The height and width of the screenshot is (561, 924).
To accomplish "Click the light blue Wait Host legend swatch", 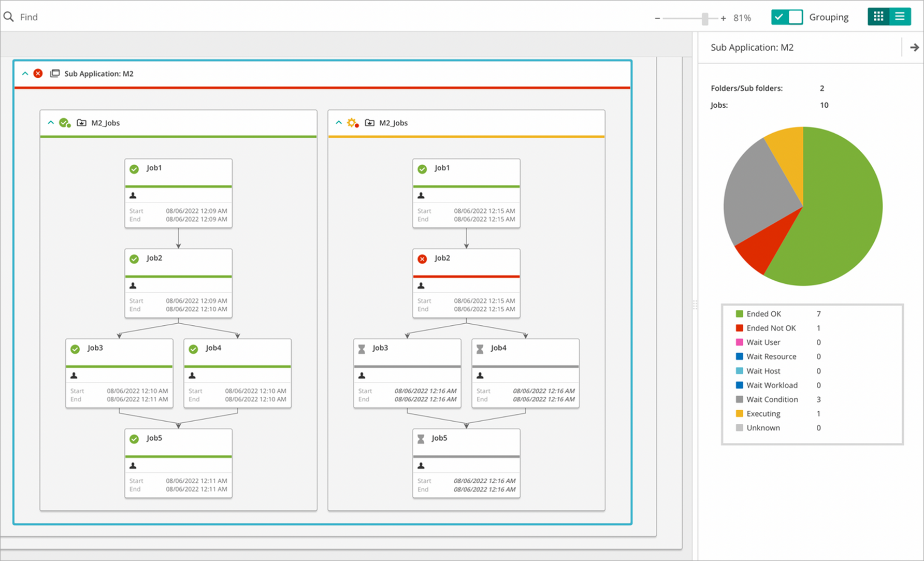I will pos(740,371).
